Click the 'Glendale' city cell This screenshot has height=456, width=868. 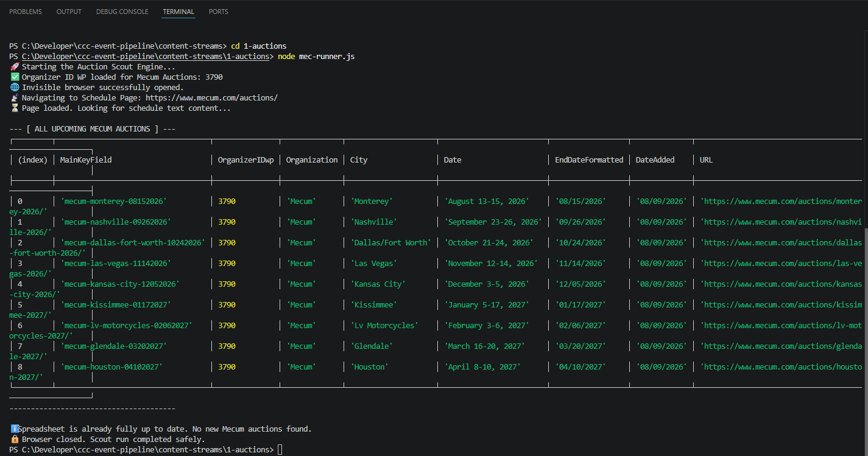coord(372,346)
